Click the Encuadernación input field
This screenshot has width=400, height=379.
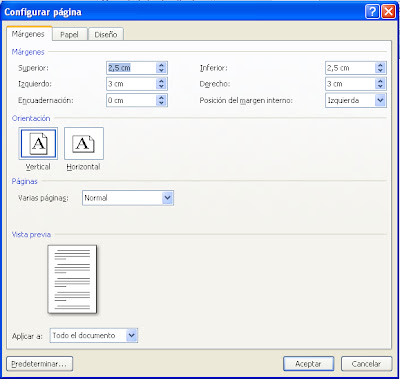pos(131,100)
